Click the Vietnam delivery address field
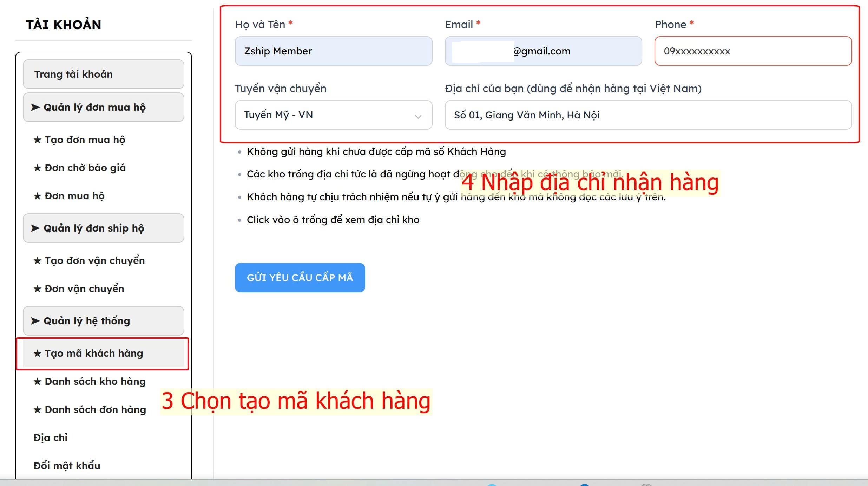Viewport: 868px width, 486px height. click(x=648, y=115)
